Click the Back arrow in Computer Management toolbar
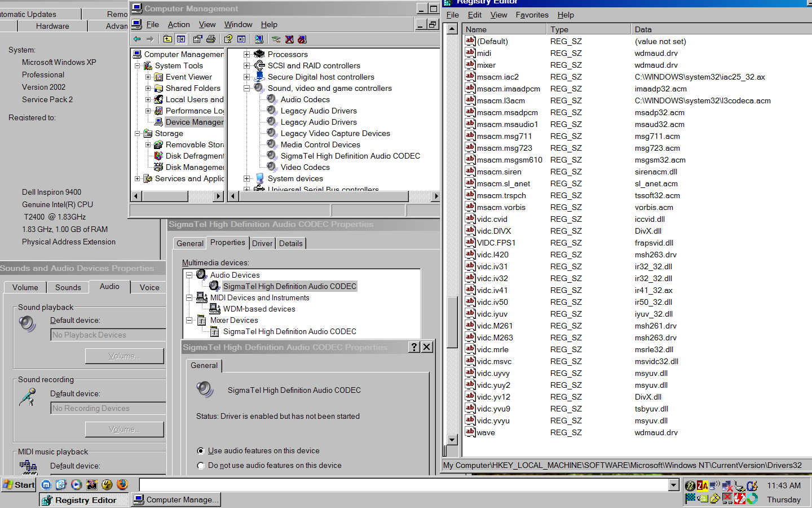Viewport: 812px width, 508px height. pos(137,39)
